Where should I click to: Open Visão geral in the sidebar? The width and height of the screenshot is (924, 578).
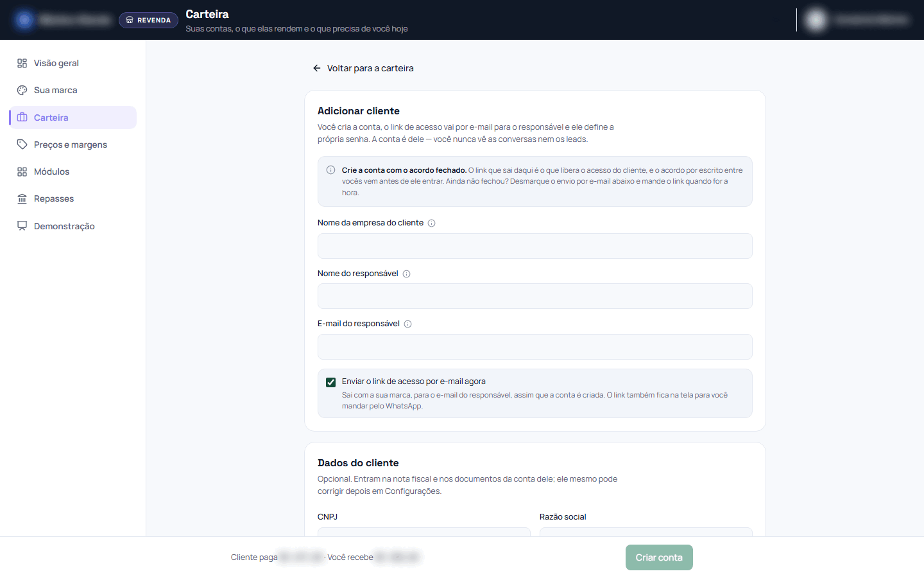(73, 63)
